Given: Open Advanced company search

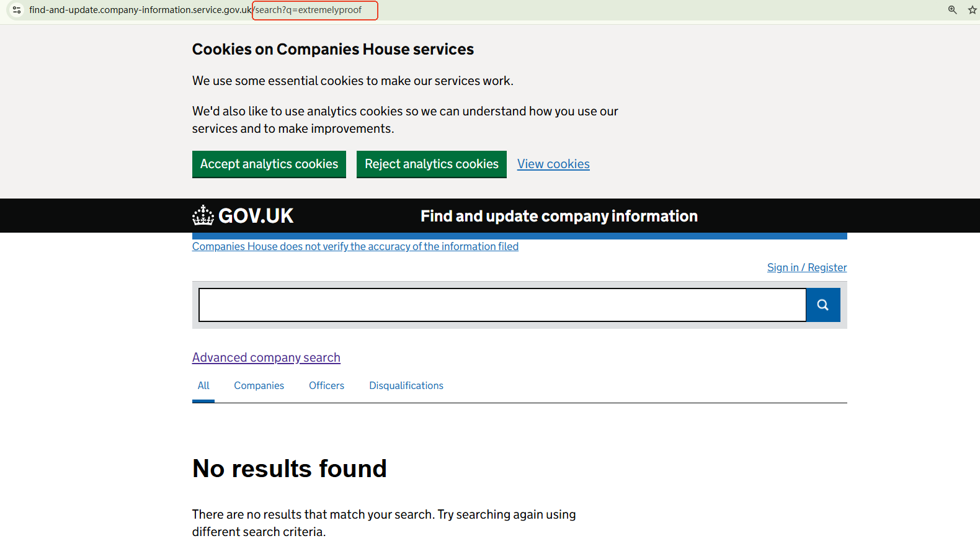Looking at the screenshot, I should (266, 357).
